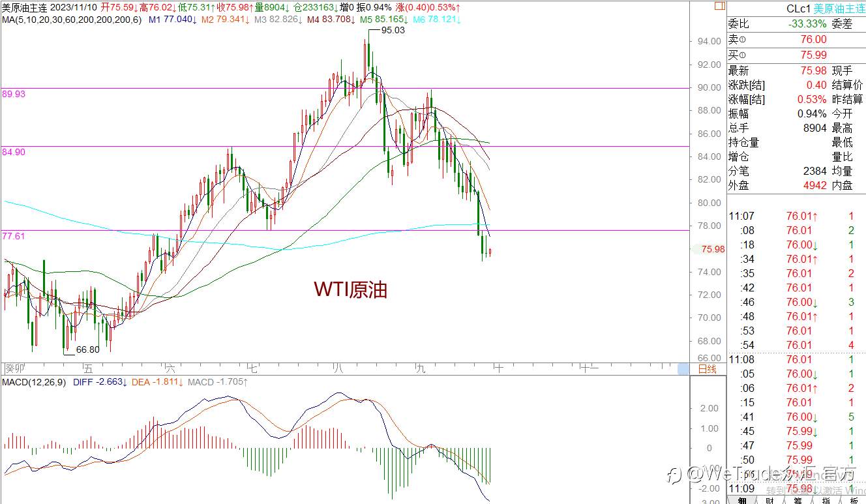Click the 七 month marker on time axis
The image size is (866, 504).
[254, 369]
